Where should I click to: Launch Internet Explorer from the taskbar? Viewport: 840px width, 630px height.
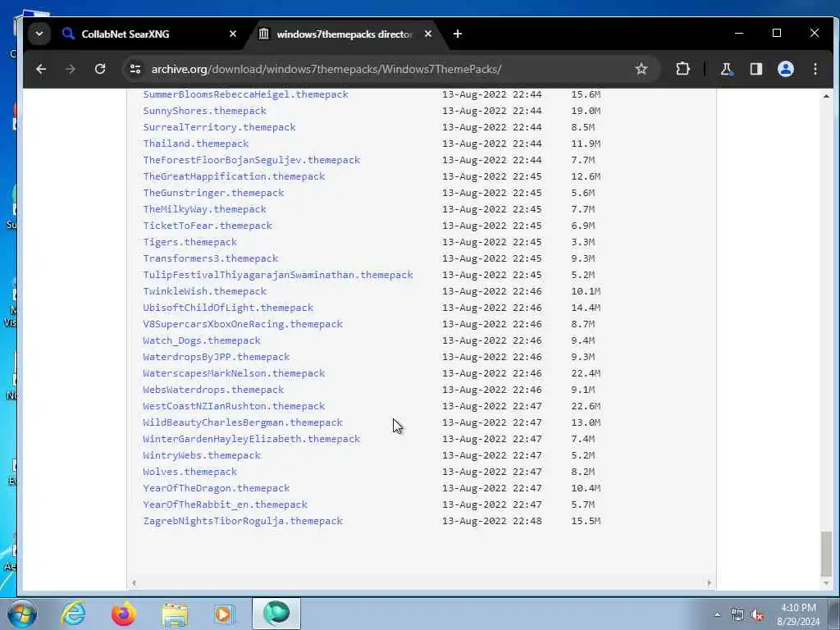coord(73,614)
